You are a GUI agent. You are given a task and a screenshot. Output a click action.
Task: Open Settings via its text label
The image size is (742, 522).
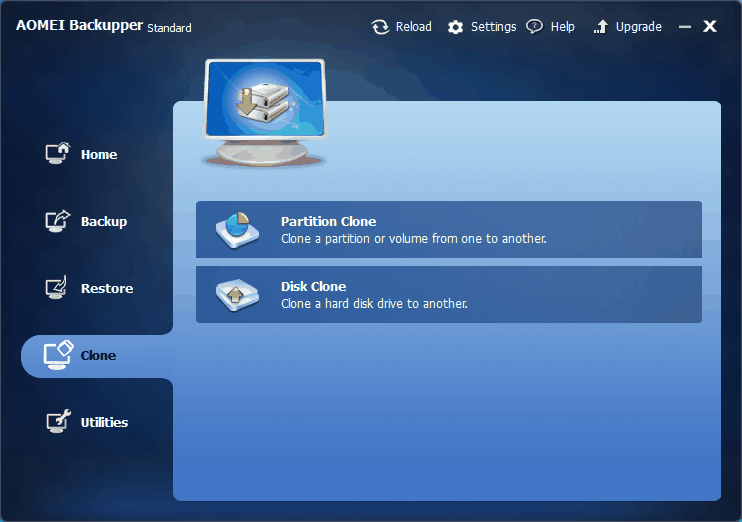coord(493,27)
